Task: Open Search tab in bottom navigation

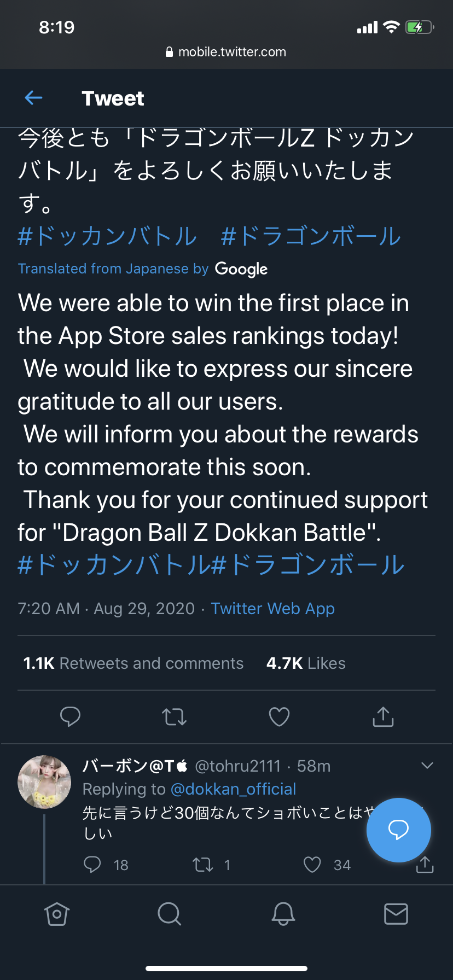Action: tap(169, 914)
